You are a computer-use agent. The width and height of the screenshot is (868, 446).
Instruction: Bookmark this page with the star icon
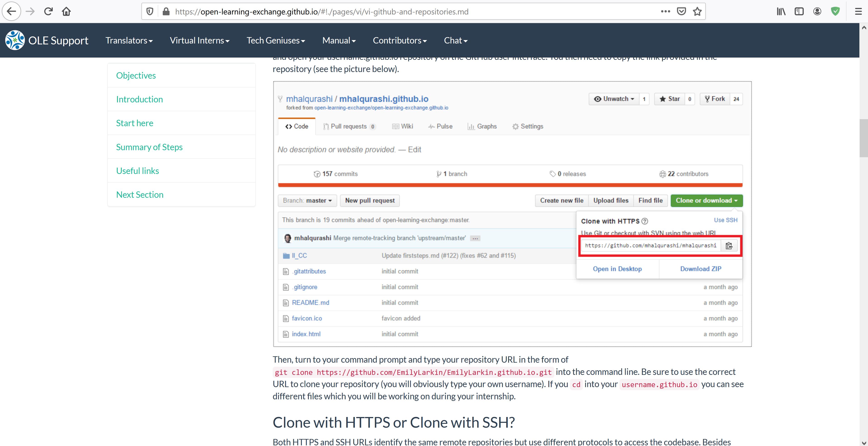click(697, 12)
